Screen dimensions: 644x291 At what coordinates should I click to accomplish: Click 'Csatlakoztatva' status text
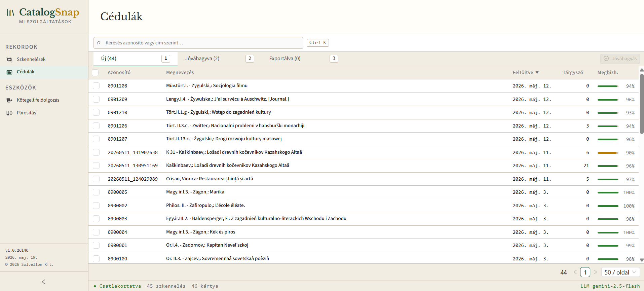(x=120, y=286)
